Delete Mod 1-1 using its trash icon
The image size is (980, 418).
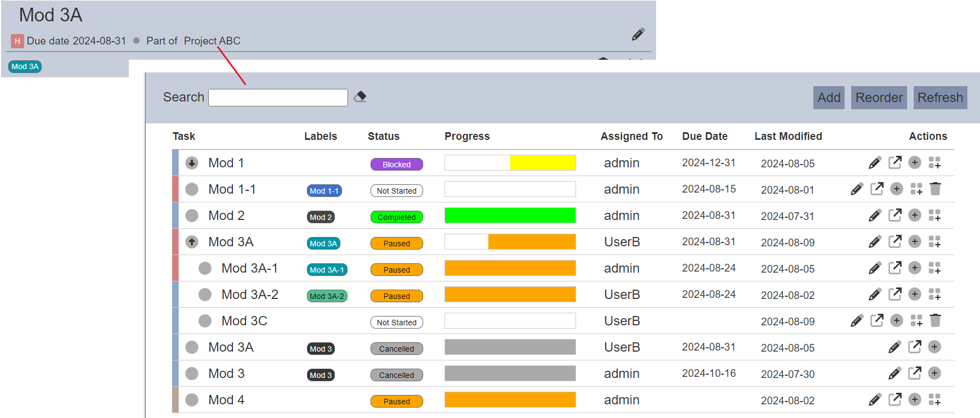(936, 189)
